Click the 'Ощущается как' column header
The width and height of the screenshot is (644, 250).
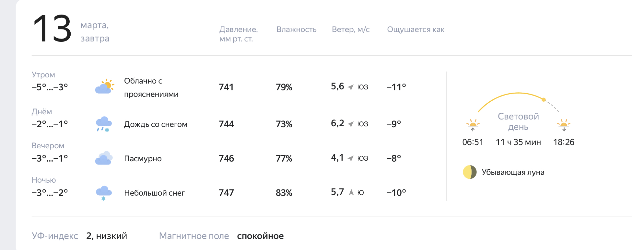[x=416, y=29]
